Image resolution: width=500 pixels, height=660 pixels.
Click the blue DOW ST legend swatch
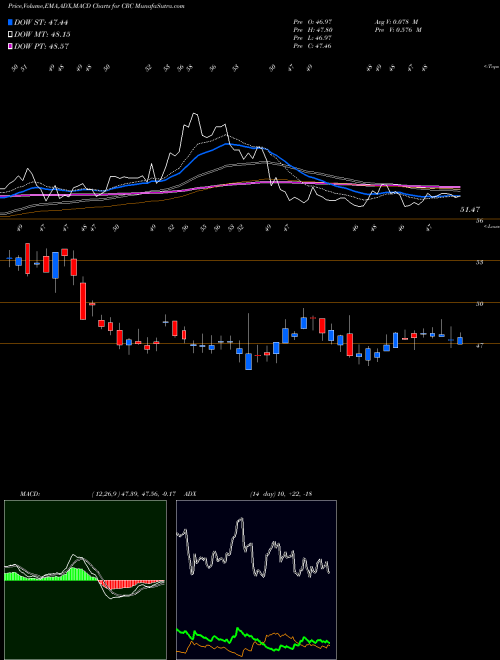pos(10,22)
